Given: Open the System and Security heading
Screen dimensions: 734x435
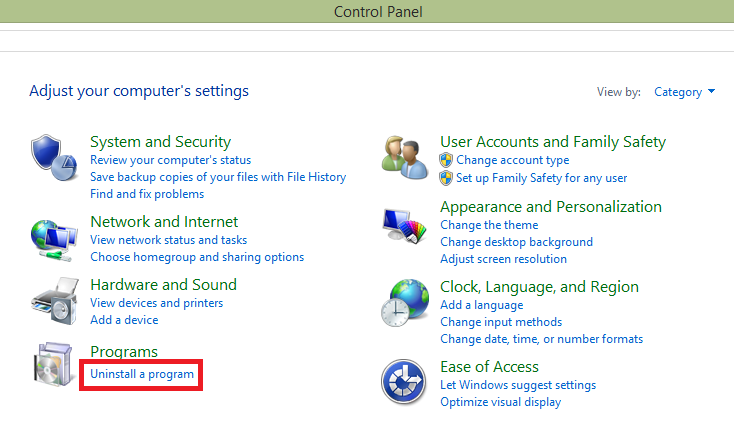Looking at the screenshot, I should 160,142.
